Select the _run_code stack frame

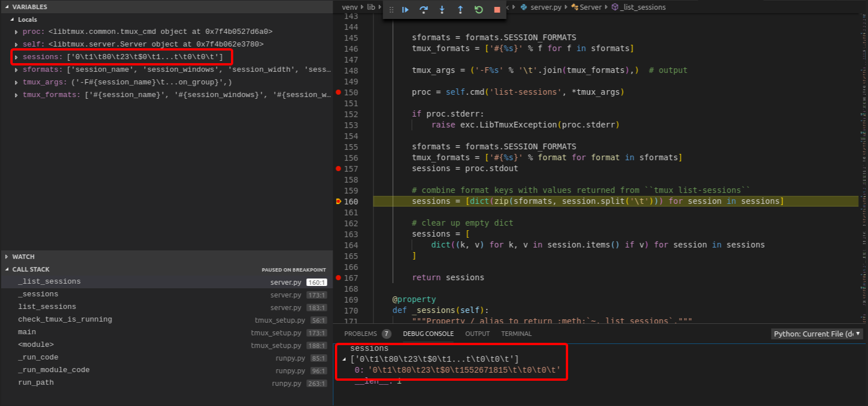166,357
